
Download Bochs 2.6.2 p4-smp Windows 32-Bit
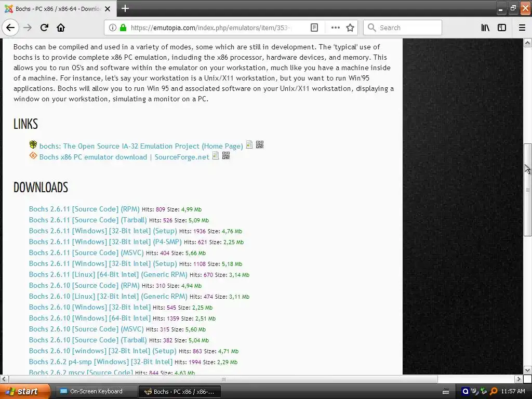(100, 362)
